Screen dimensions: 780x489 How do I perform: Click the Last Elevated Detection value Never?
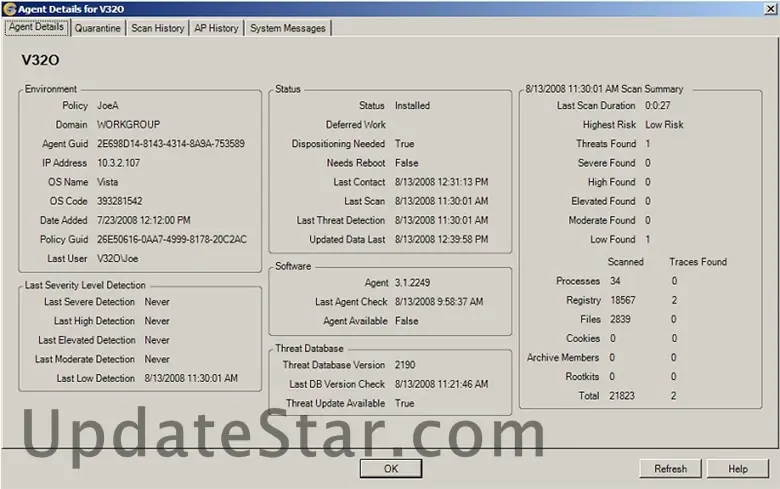157,340
